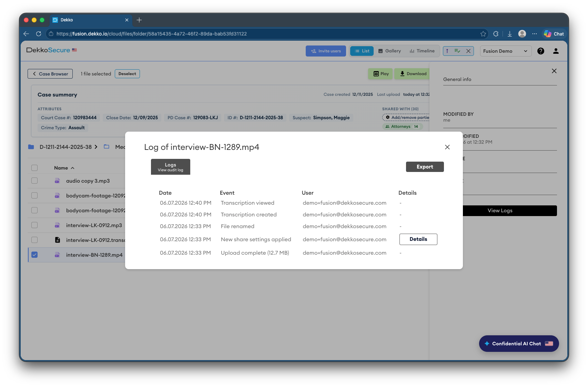588x387 pixels.
Task: Open Details for New share settings applied
Action: [x=418, y=239]
